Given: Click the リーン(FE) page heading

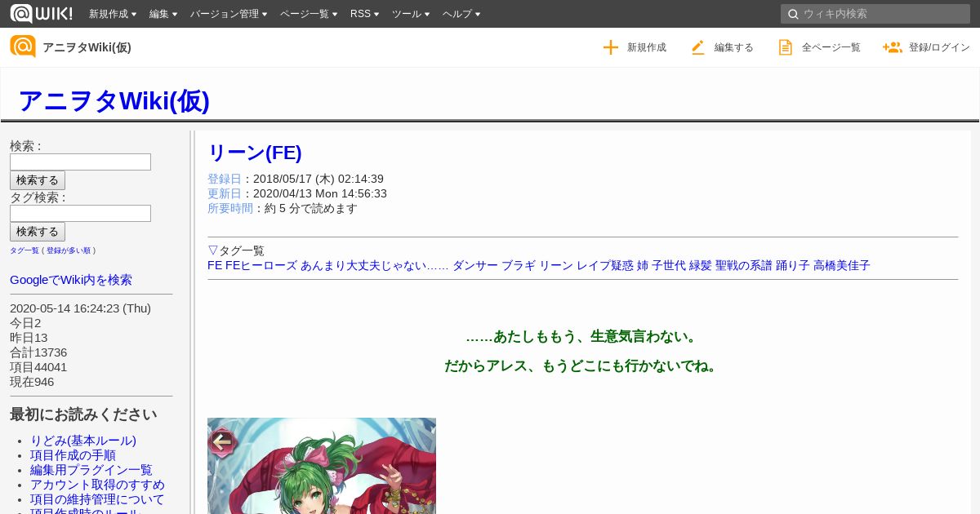Looking at the screenshot, I should (x=255, y=153).
